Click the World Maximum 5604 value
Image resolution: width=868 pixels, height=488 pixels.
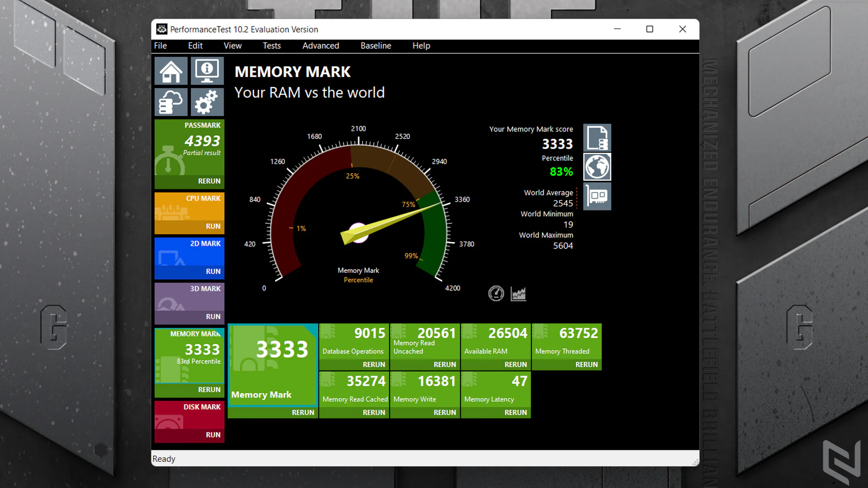[x=563, y=246]
